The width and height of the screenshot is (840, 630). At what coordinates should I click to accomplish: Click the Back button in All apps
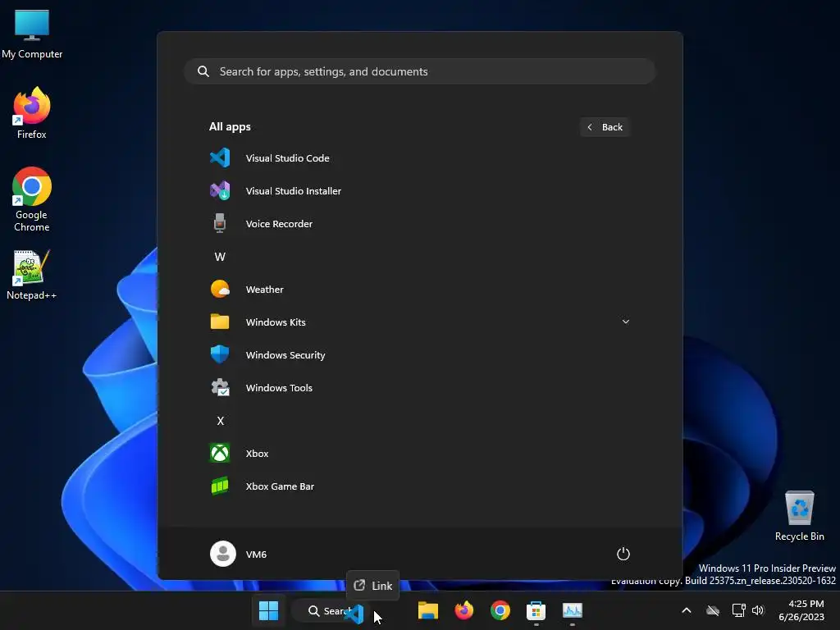click(x=605, y=127)
